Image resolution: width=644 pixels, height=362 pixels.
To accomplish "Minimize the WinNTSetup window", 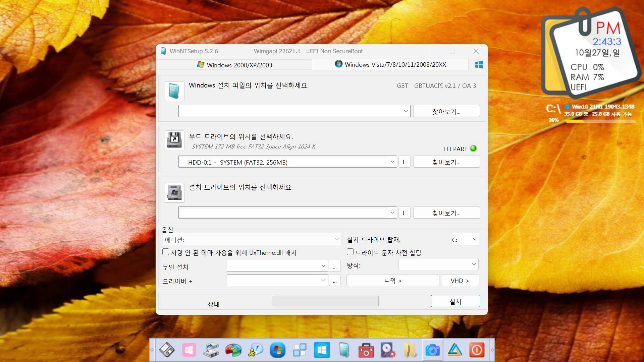I will pos(429,51).
